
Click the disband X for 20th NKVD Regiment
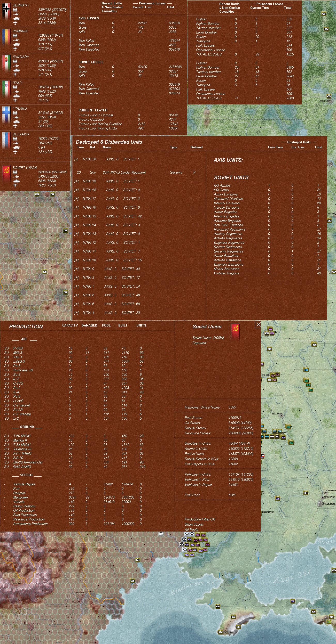[194, 172]
